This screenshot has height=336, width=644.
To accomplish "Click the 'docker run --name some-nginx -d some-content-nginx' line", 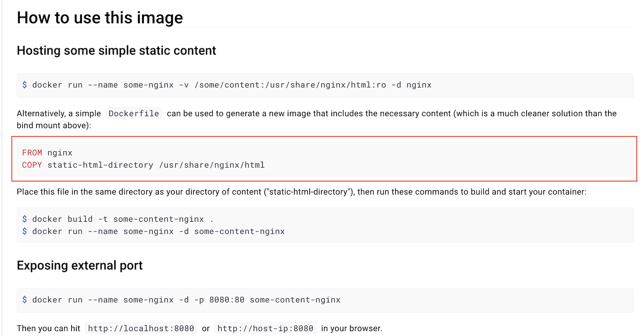I will (153, 231).
